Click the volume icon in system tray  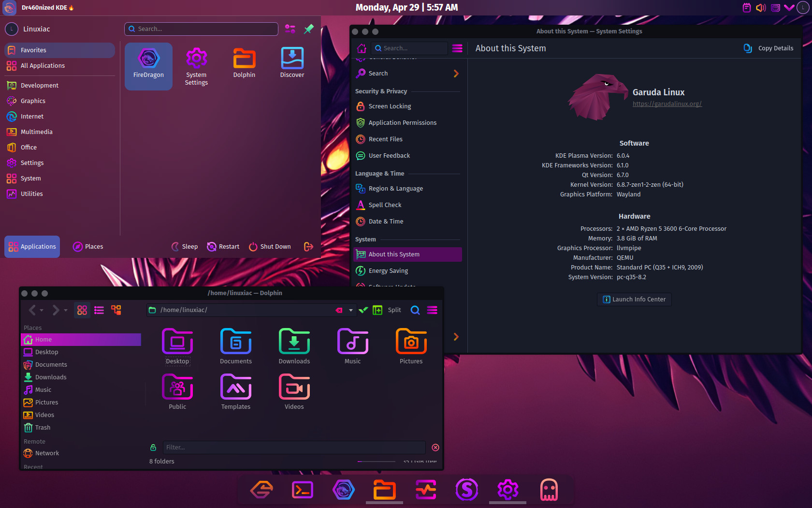point(761,8)
